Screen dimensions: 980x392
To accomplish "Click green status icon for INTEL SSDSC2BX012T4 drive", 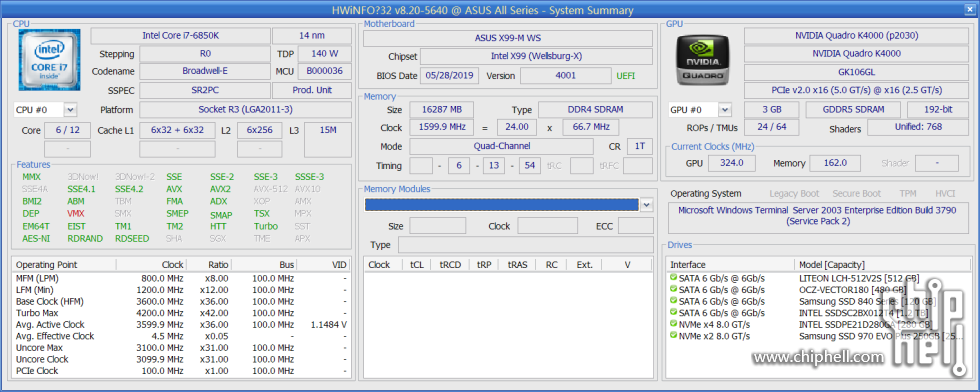I will pyautogui.click(x=673, y=312).
